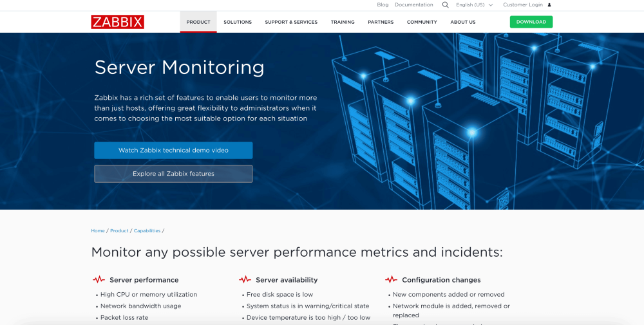Open the Community menu
644x325 pixels.
point(422,22)
